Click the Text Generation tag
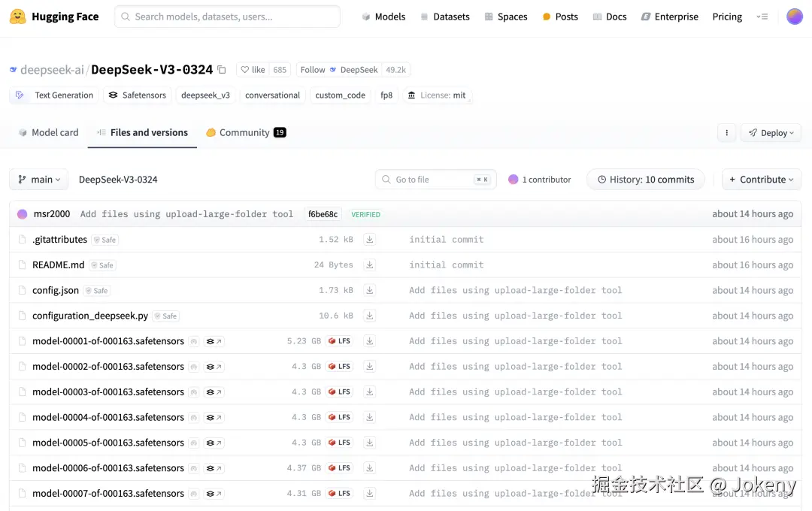This screenshot has width=812, height=511. point(54,95)
